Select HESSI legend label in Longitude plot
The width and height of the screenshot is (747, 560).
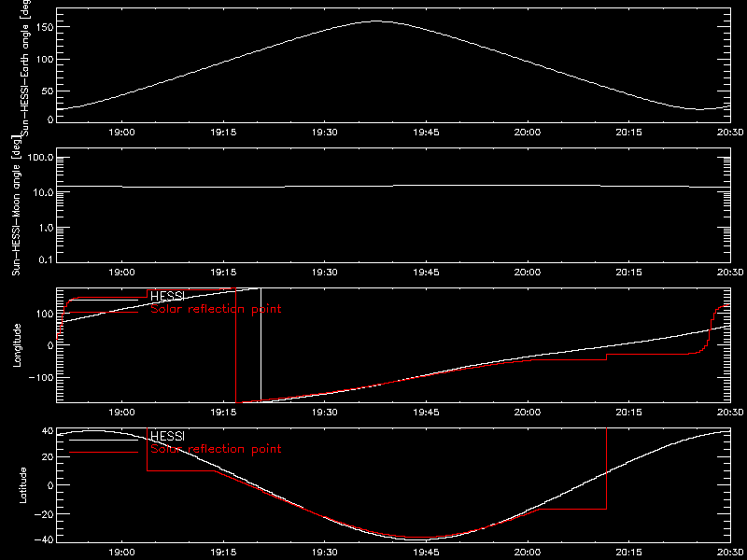167,296
